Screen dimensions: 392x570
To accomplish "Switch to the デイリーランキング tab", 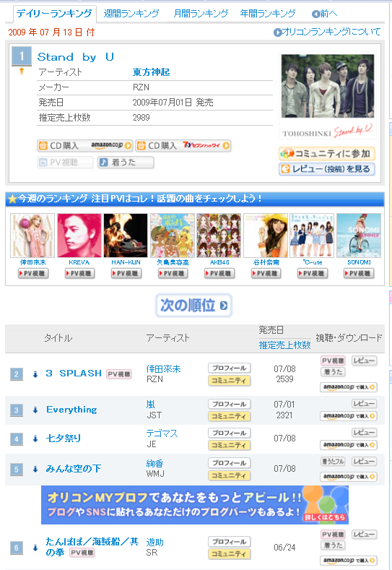I will coord(54,14).
